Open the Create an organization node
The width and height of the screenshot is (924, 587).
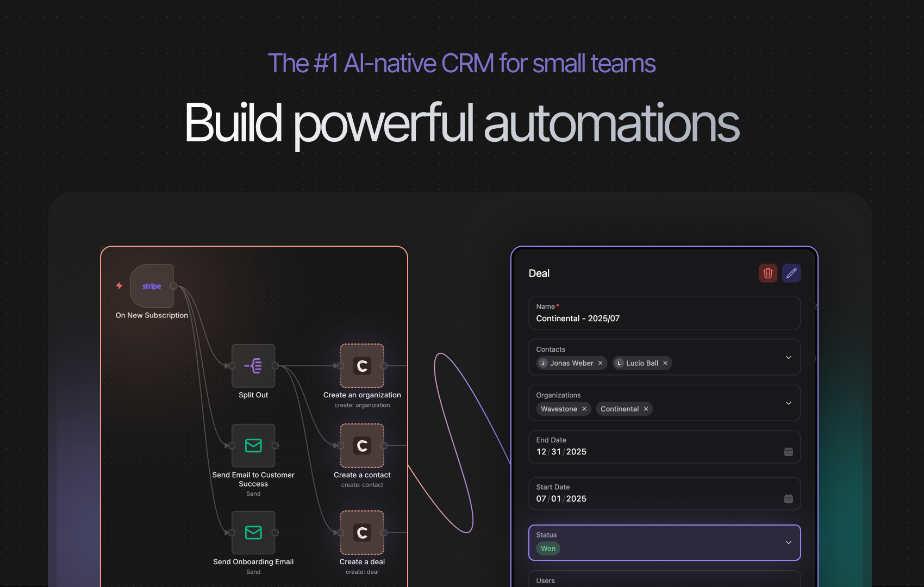[361, 366]
